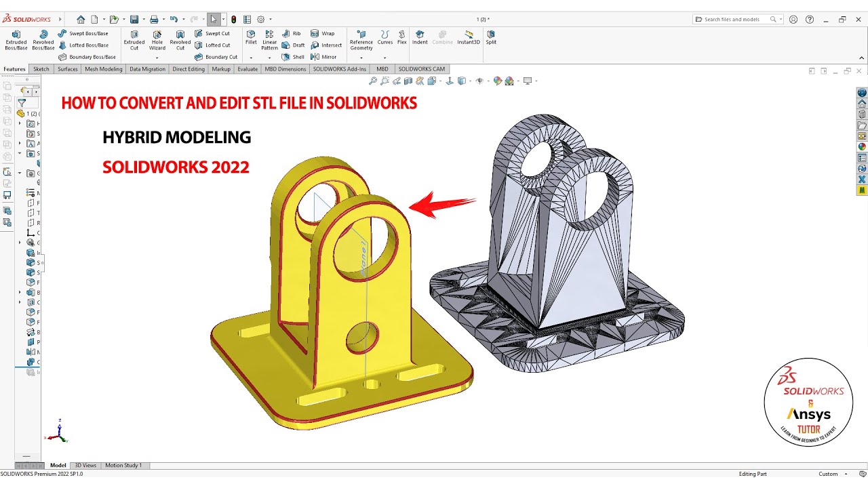The width and height of the screenshot is (868, 488).
Task: Open the Section View tool
Action: (x=408, y=81)
